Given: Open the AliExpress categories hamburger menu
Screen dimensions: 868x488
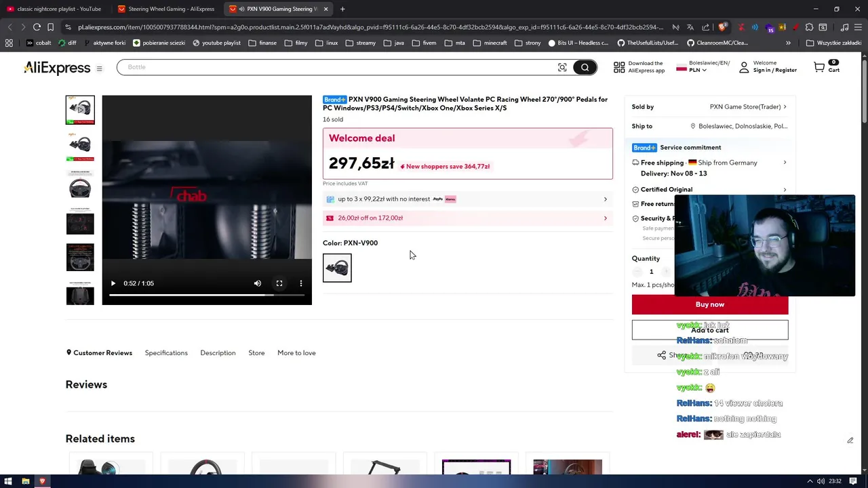Looking at the screenshot, I should [99, 68].
